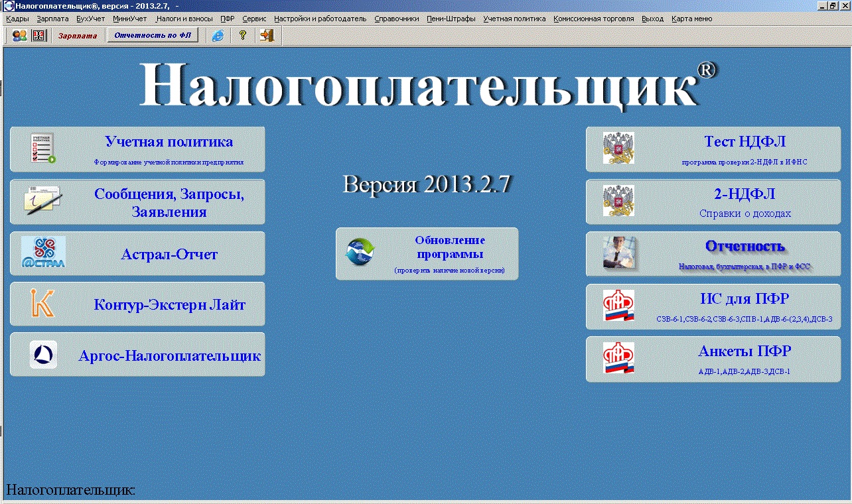
Task: Click the Аргос-Налогоплательщик logo icon
Action: tap(43, 355)
